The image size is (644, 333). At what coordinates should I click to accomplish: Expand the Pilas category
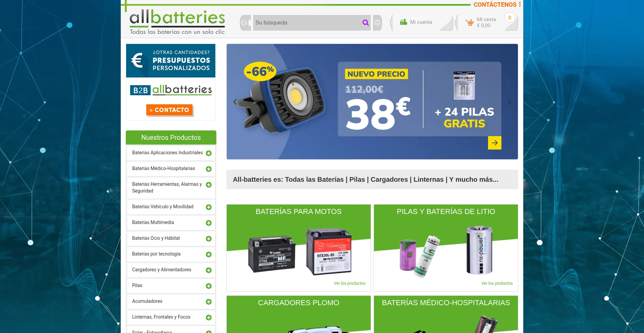[x=209, y=286]
